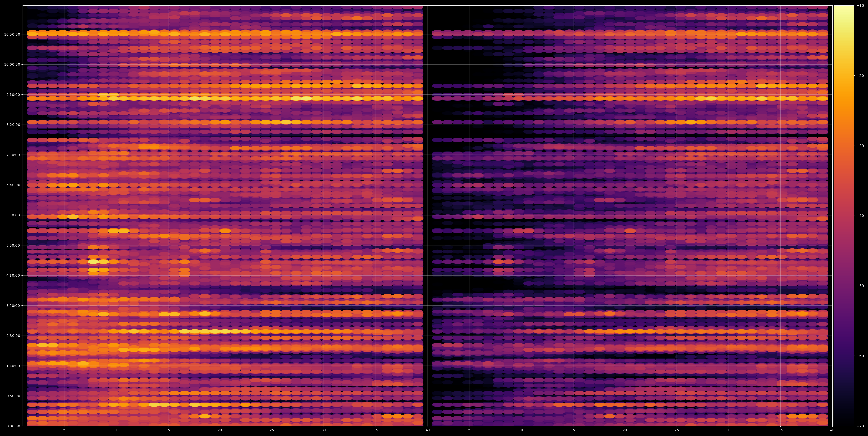Click x-axis tick 25 of the left heatmap
This screenshot has width=868, height=436.
(x=272, y=430)
